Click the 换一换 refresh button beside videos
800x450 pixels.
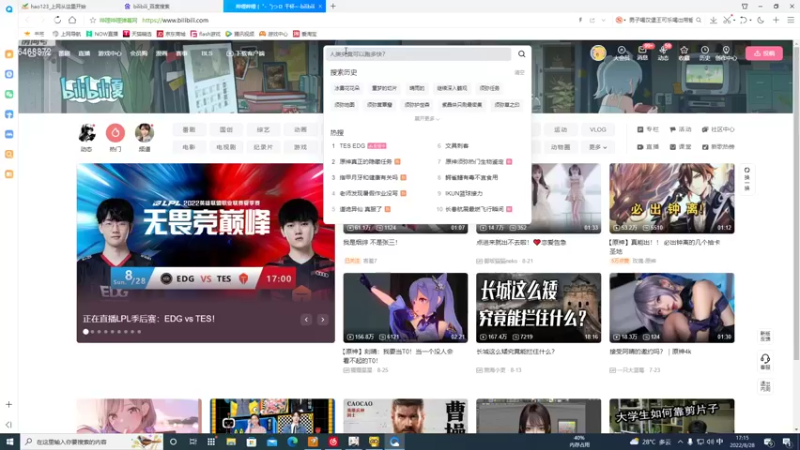click(x=747, y=179)
